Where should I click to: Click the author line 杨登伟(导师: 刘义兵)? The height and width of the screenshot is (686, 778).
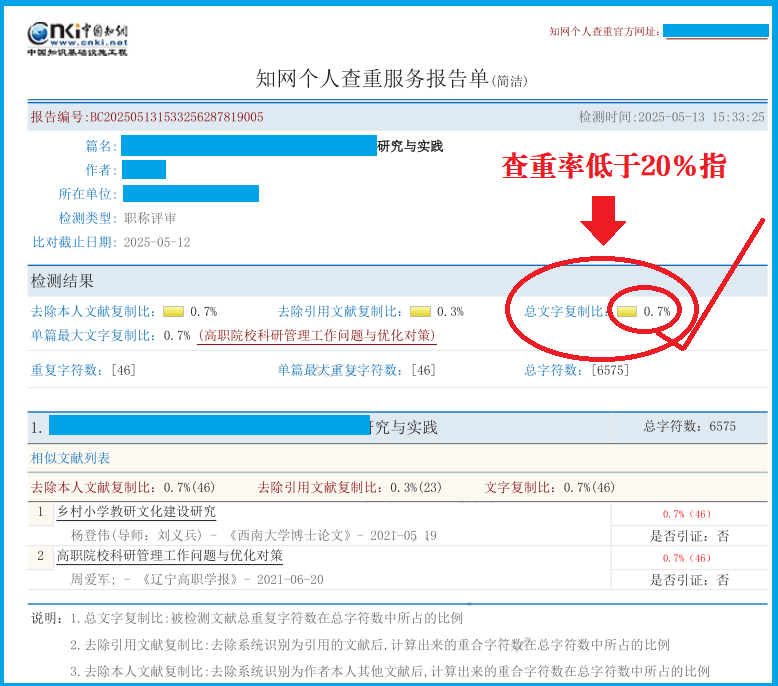[137, 536]
